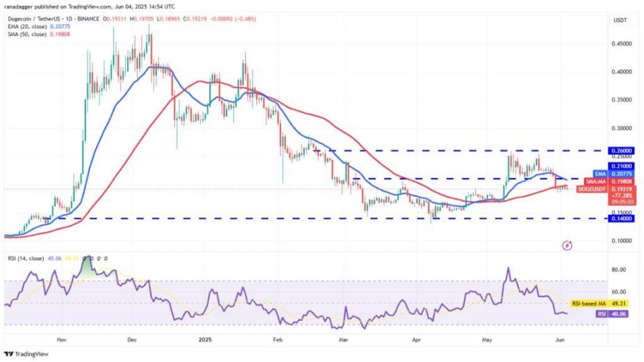Click the TradingView logo in bottom corner

click(x=26, y=354)
